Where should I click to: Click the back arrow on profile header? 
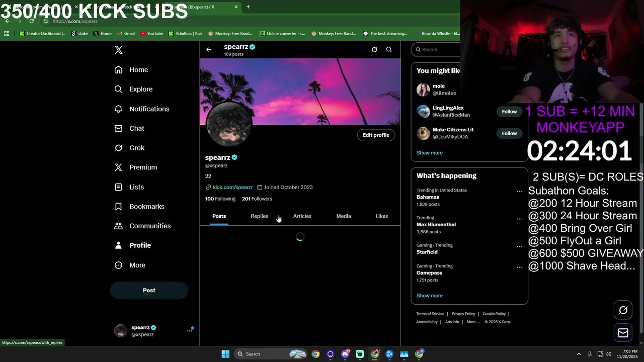[209, 49]
